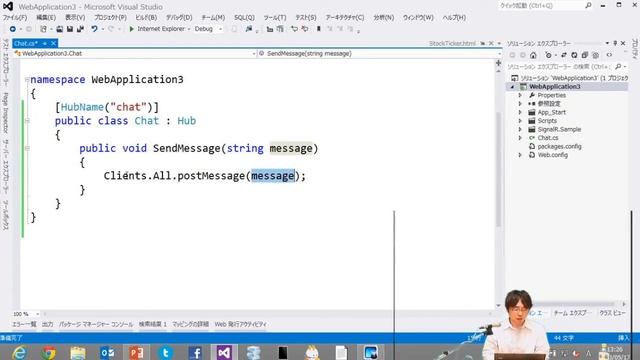Open パッケージ マネージャー コンソール tab
Viewport: 640px width, 360px height.
96,324
